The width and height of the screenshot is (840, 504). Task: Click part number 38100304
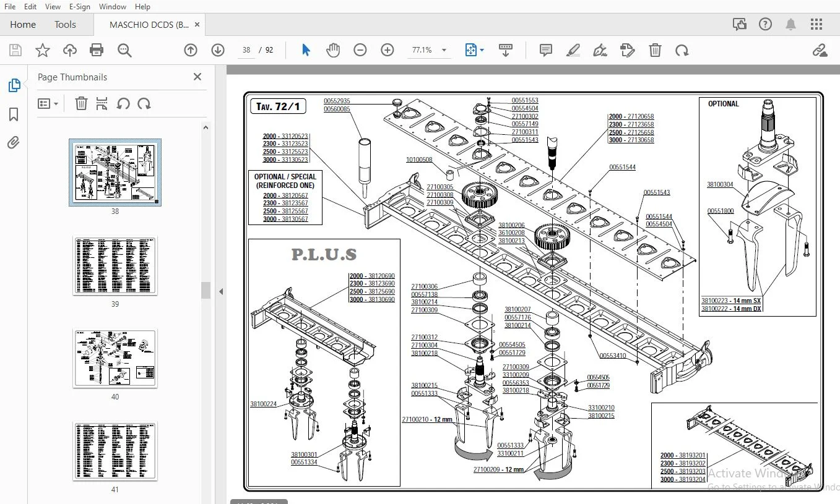pyautogui.click(x=720, y=184)
